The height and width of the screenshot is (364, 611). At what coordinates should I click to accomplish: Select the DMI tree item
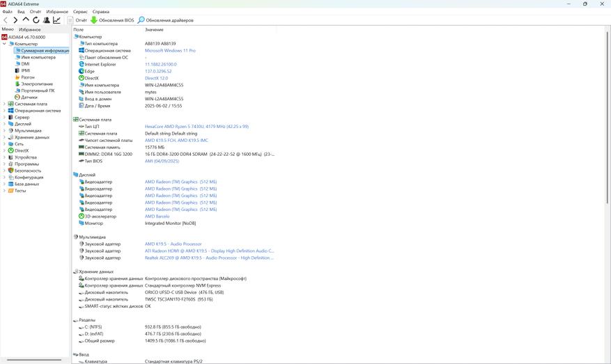tap(22, 64)
